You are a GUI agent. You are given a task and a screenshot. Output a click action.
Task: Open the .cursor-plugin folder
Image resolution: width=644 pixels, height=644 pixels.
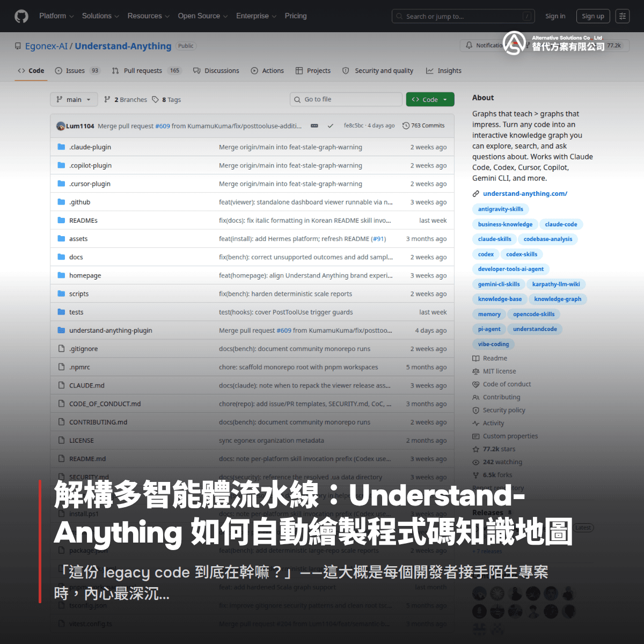click(90, 184)
